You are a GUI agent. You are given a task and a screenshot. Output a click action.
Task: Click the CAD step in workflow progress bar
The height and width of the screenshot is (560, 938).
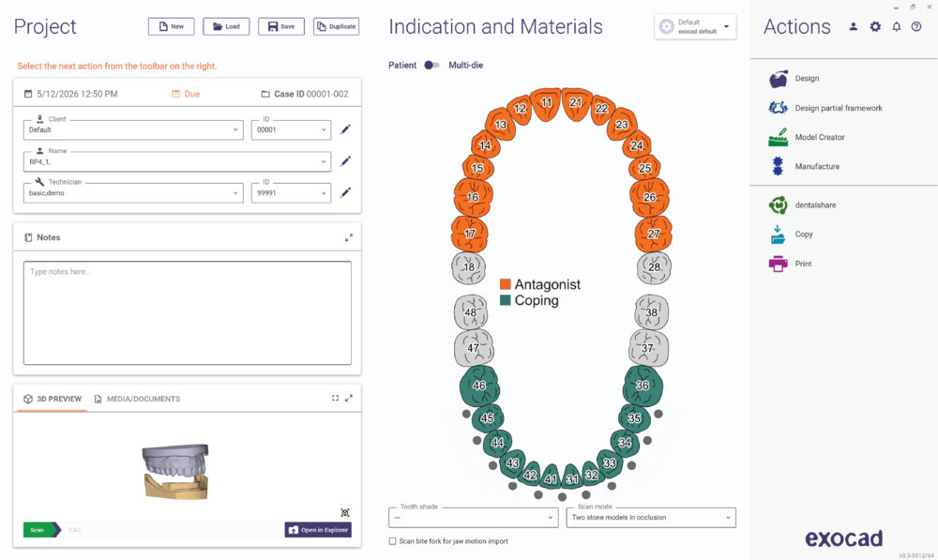75,530
